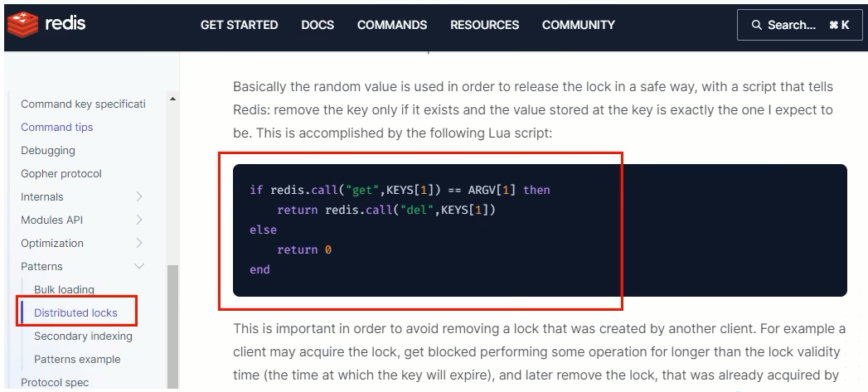Expand the Modules API chevron
The width and height of the screenshot is (868, 392).
[139, 220]
